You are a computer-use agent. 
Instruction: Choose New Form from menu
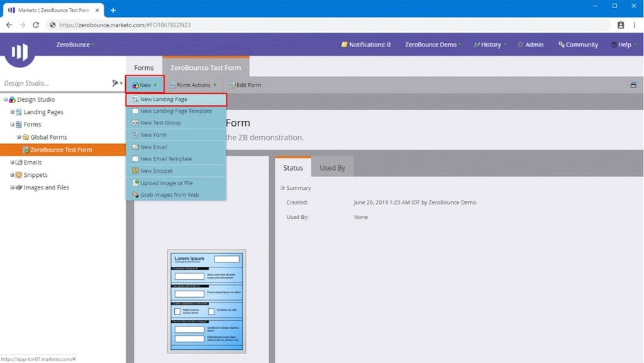pos(176,135)
